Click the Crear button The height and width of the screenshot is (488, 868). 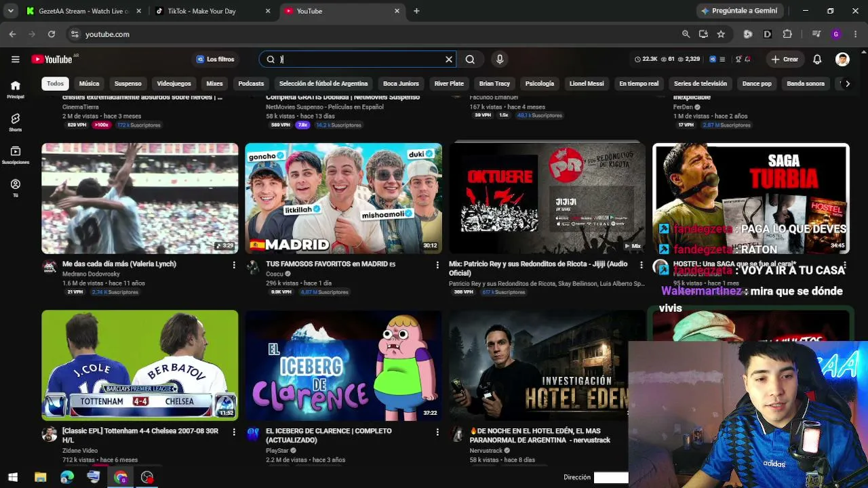pyautogui.click(x=785, y=60)
